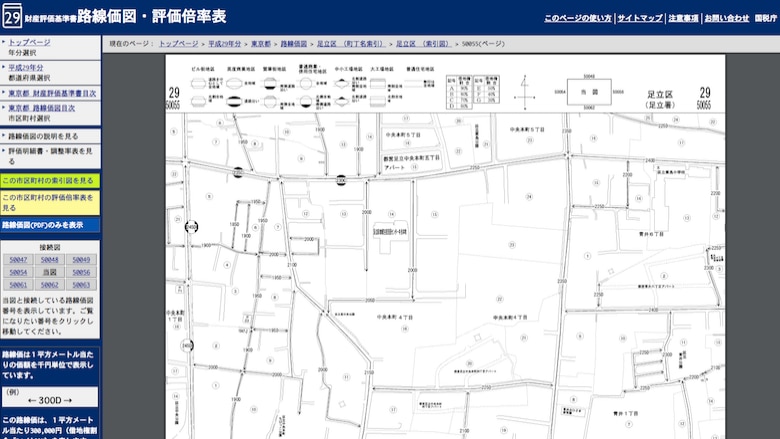
Task: Open 東京都 路線価図目次 in the sidebar
Action: click(x=41, y=108)
